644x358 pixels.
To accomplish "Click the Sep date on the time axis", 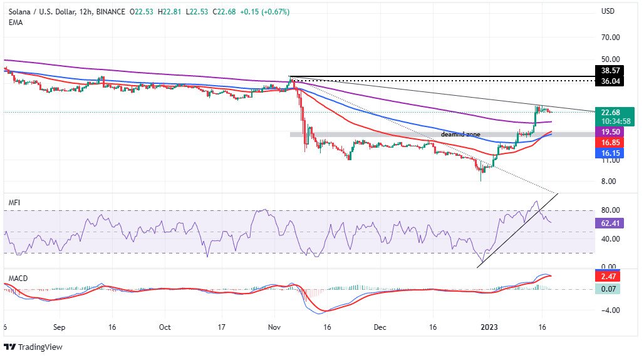I will (x=59, y=327).
